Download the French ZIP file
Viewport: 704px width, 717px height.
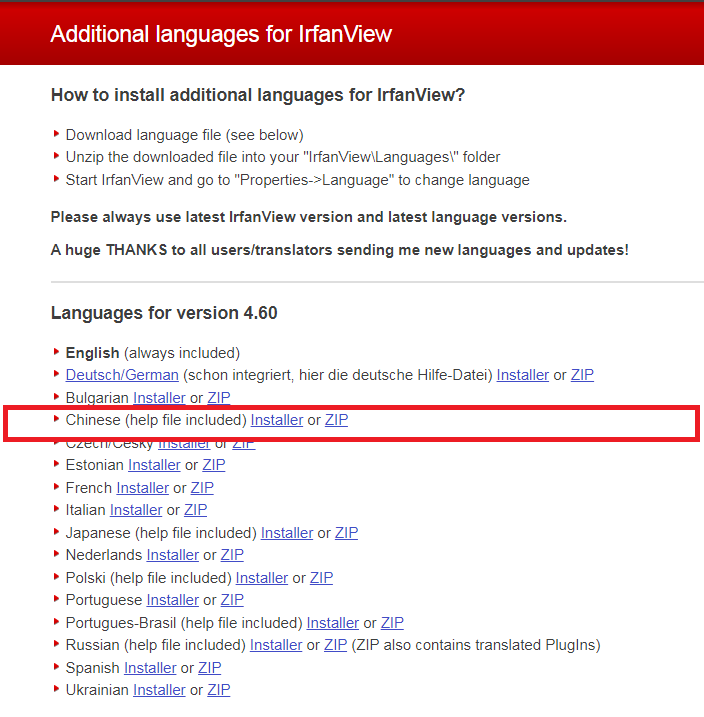[202, 488]
